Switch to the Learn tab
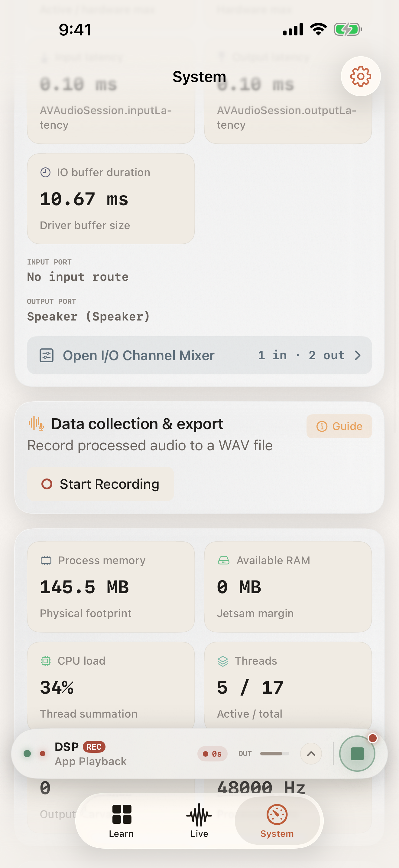This screenshot has height=868, width=399. tap(121, 821)
